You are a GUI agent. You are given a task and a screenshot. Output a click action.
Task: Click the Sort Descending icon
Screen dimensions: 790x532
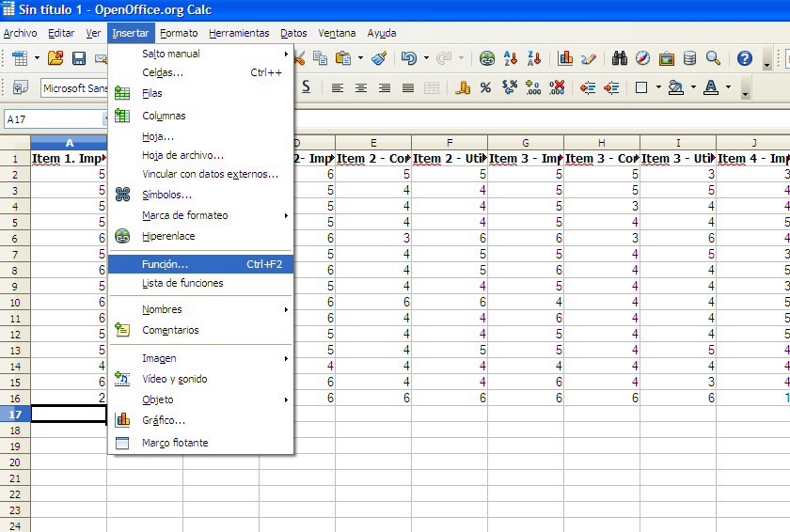point(533,58)
